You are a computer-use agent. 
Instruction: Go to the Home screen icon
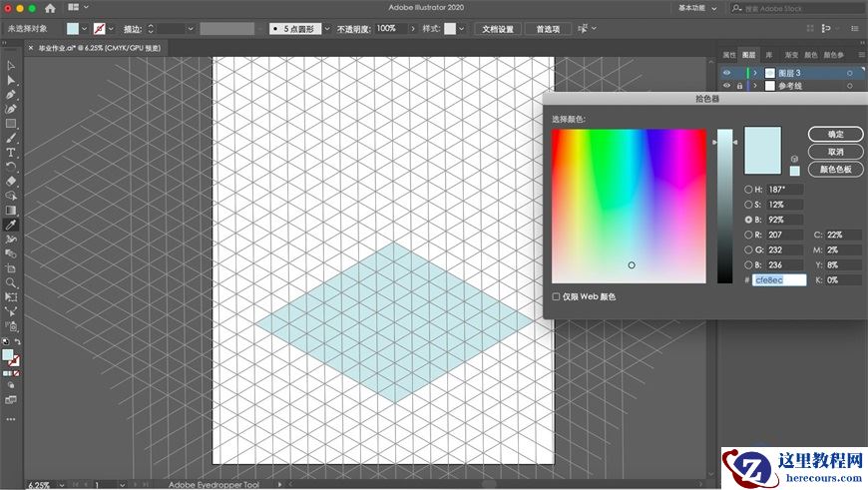(x=50, y=8)
